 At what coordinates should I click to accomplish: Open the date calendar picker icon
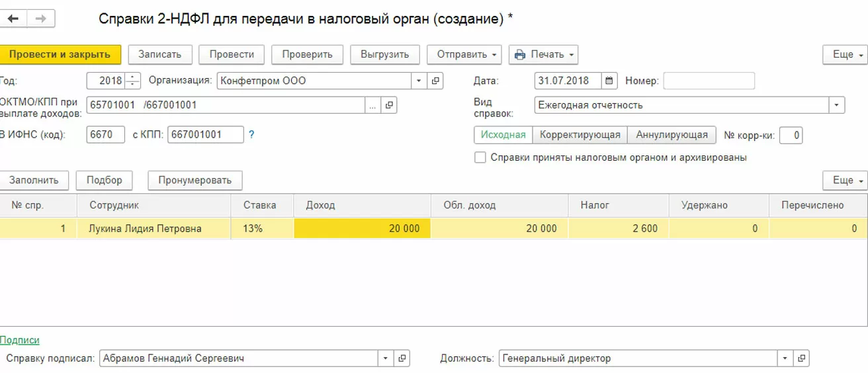click(x=609, y=81)
